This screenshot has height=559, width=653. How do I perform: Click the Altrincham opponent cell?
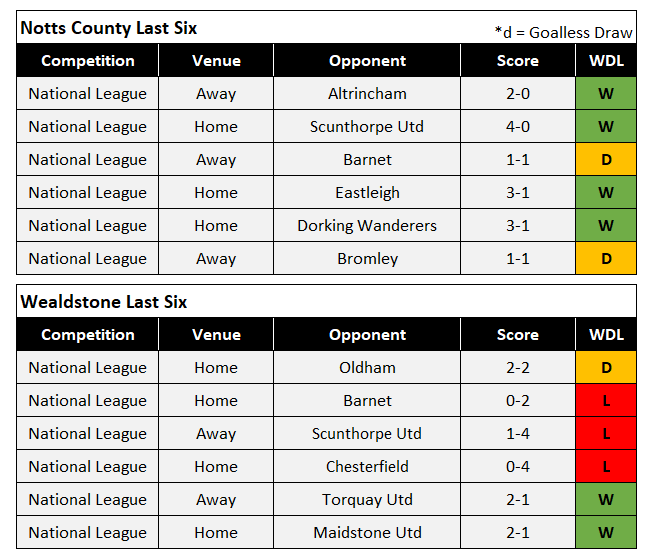point(367,94)
